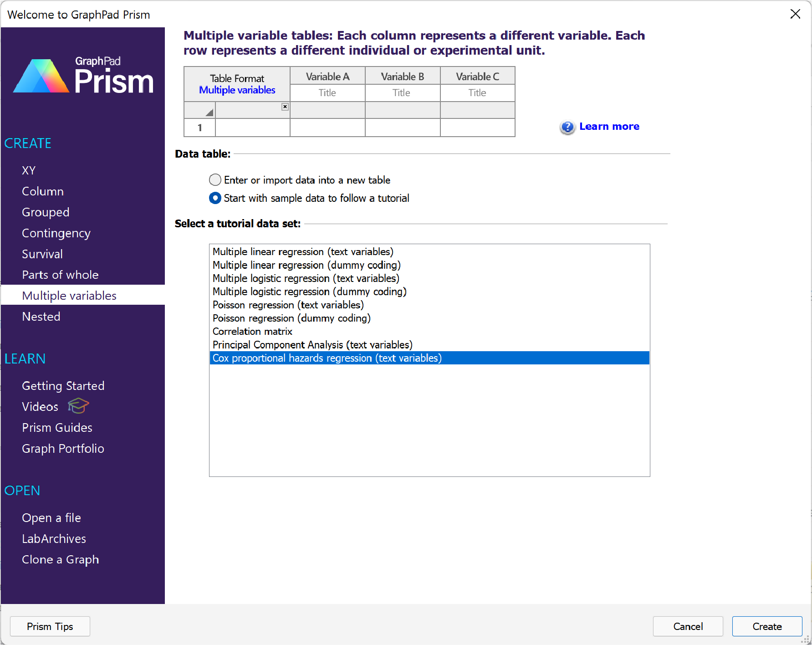Viewport: 812px width, 645px height.
Task: Click the corner triangle in table preview
Action: (209, 112)
